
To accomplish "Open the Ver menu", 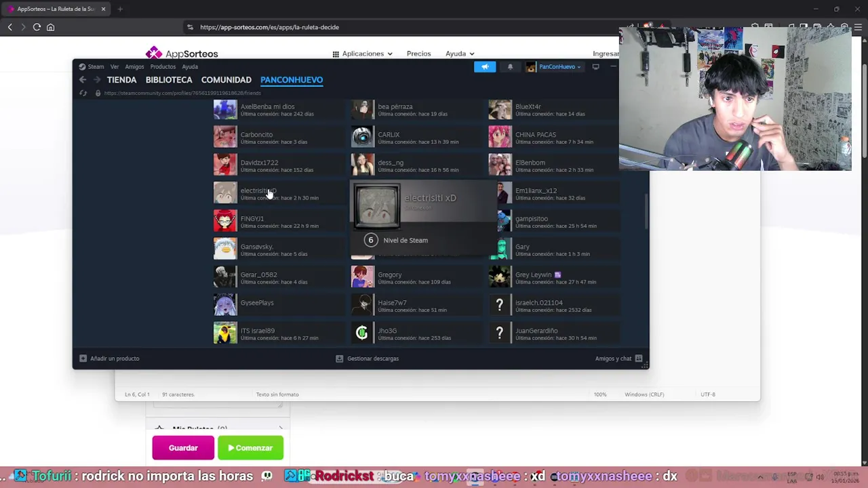I will [115, 66].
